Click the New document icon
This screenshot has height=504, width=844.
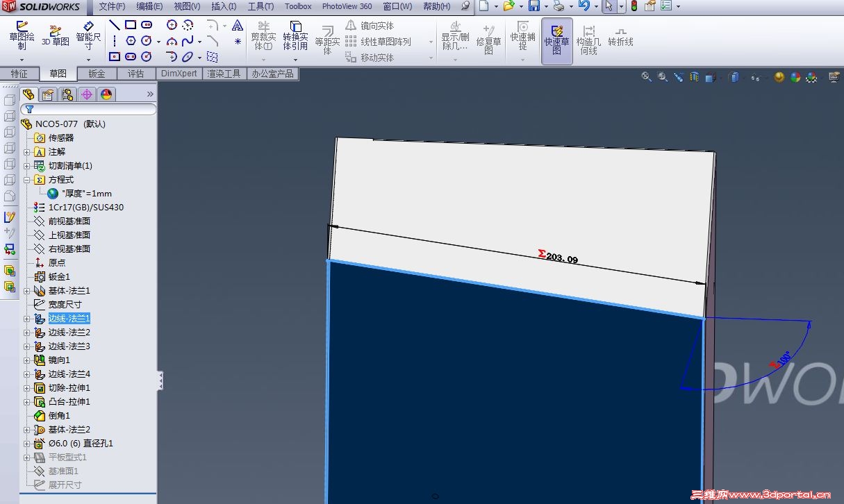484,6
